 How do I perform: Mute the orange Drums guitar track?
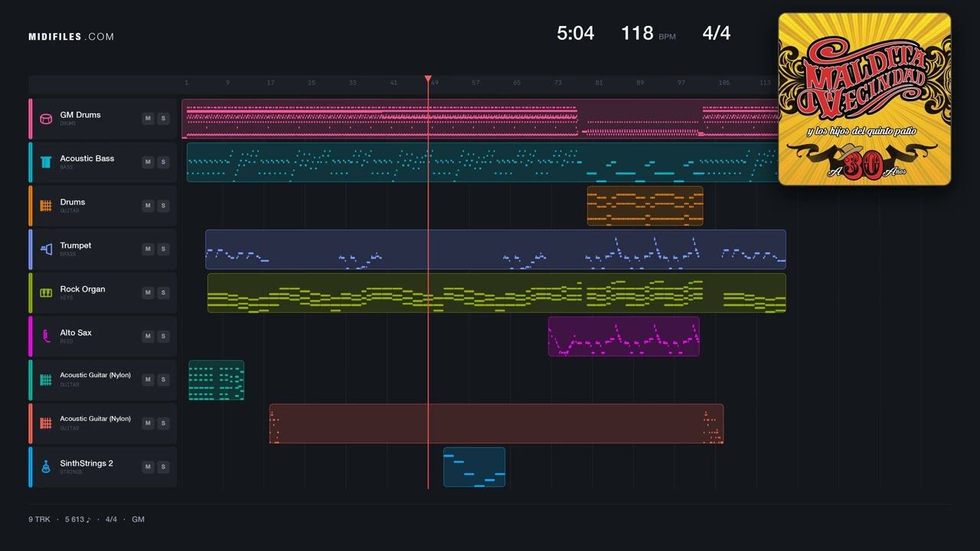(149, 206)
